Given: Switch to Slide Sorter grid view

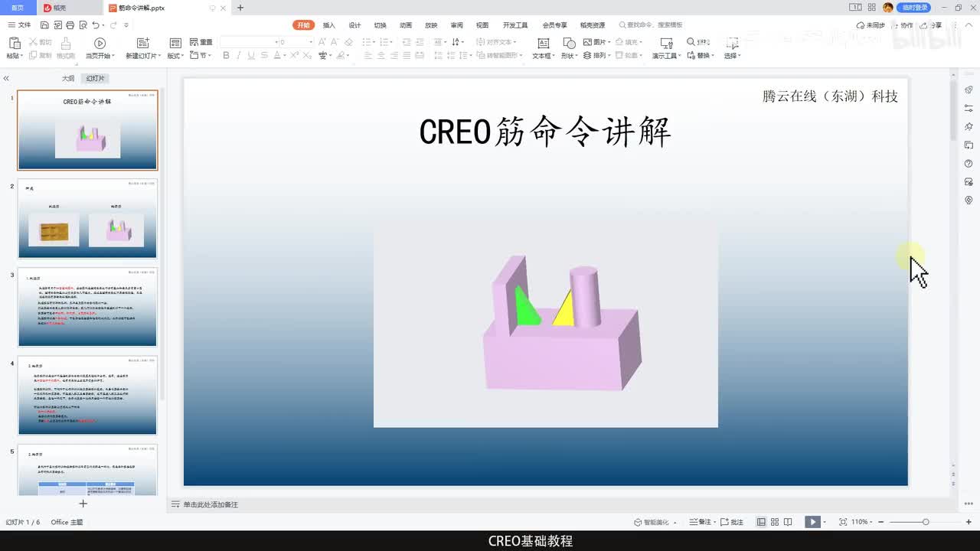Looking at the screenshot, I should pos(775,522).
